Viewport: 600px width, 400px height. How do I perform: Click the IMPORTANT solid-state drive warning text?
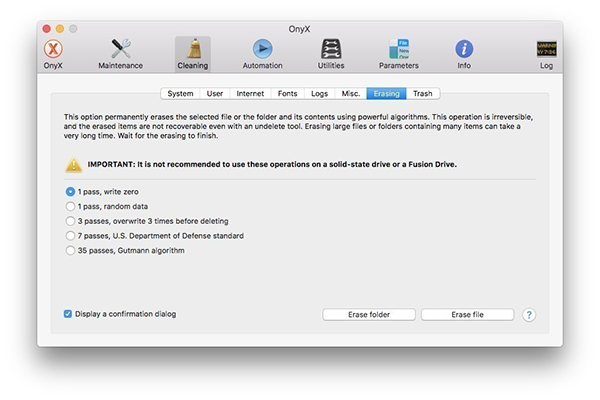pyautogui.click(x=272, y=164)
